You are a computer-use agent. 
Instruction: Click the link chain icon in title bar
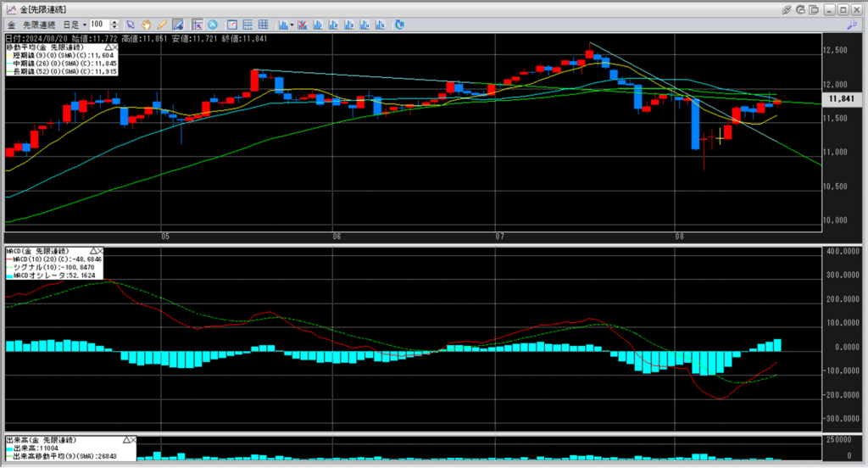[787, 8]
